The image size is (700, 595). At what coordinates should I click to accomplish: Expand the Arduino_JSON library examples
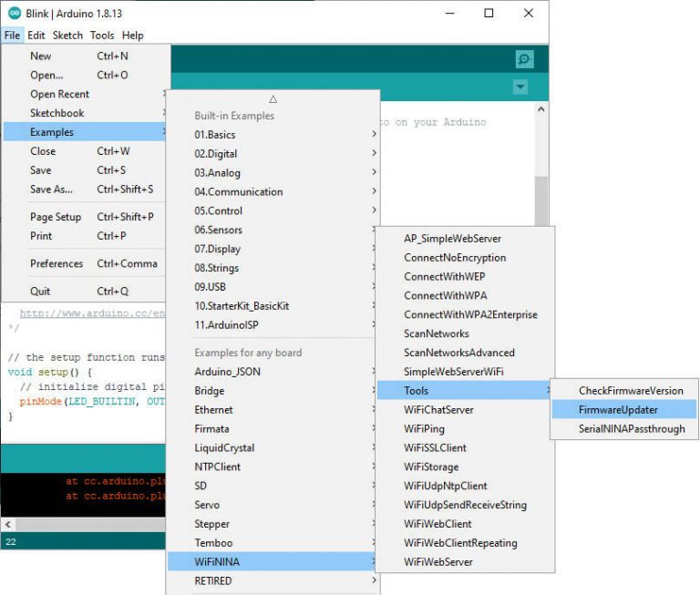click(x=273, y=372)
